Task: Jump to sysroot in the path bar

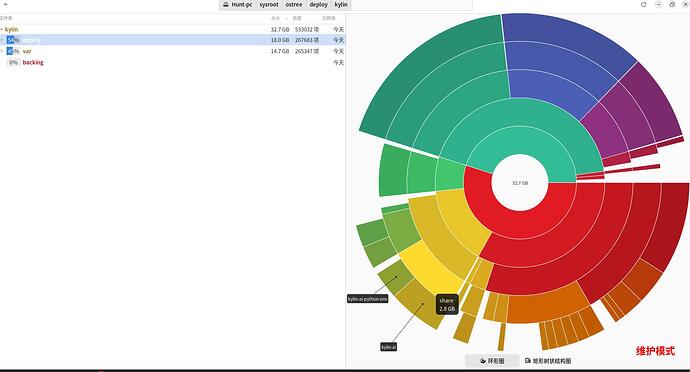Action: point(269,4)
